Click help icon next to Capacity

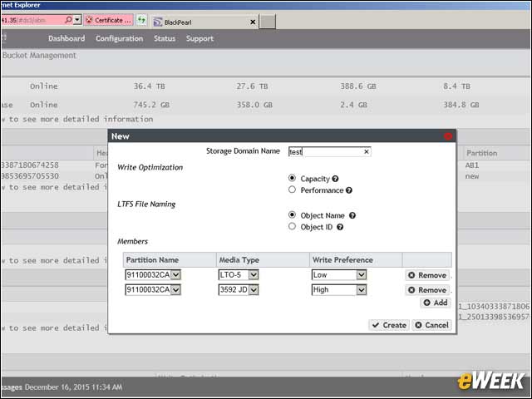tap(335, 179)
